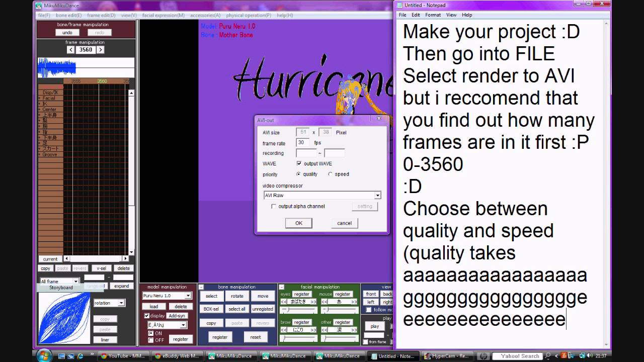This screenshot has width=644, height=362.
Task: Close the AVI-out dialog with the X
Action: click(x=379, y=119)
